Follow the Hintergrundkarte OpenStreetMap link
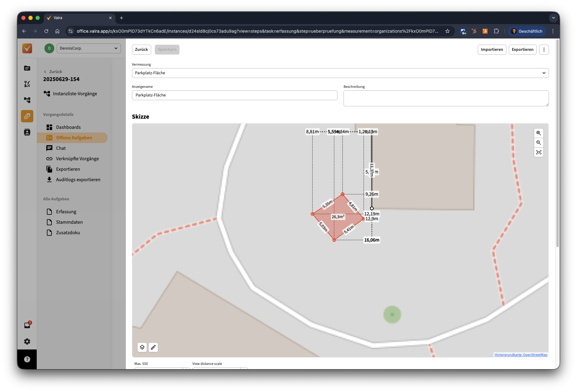The height and width of the screenshot is (392, 577). (521, 355)
